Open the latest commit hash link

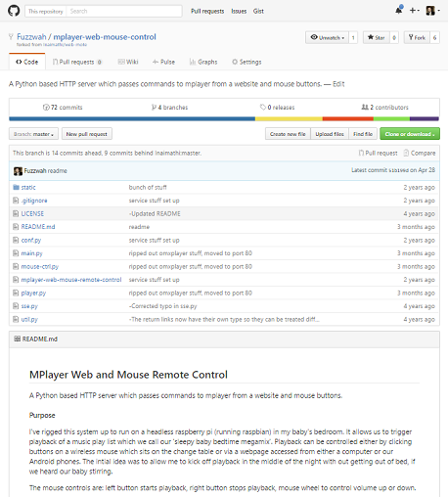(x=398, y=170)
